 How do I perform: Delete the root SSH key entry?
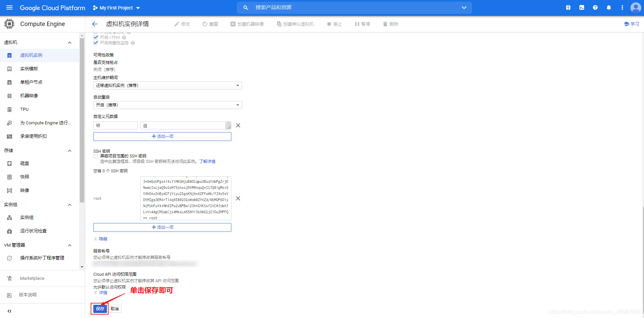click(x=238, y=198)
